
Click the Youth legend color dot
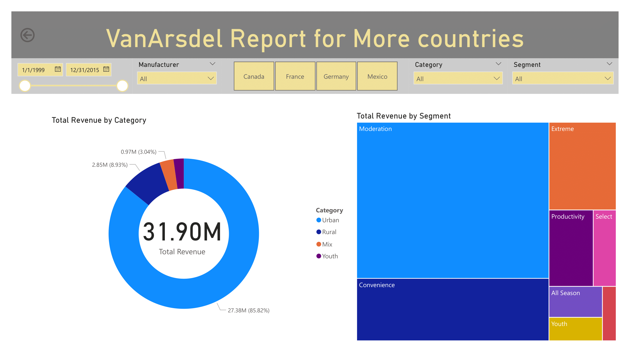coord(319,256)
